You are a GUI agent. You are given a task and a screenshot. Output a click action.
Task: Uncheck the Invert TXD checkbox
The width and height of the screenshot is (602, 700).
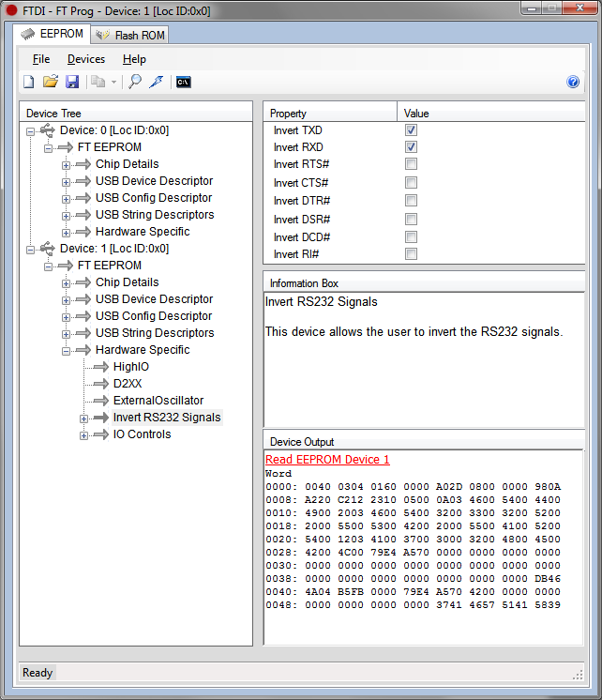coord(411,129)
